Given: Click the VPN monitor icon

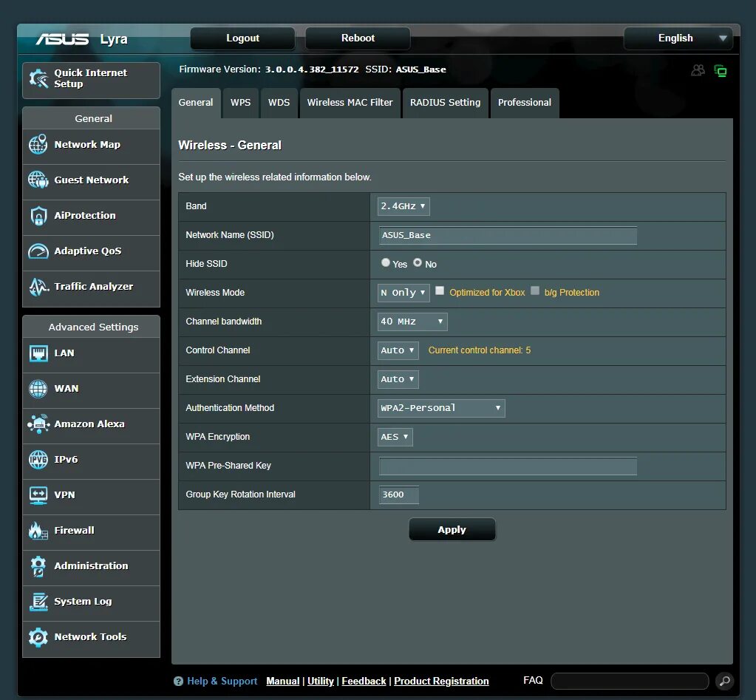Looking at the screenshot, I should coord(38,495).
